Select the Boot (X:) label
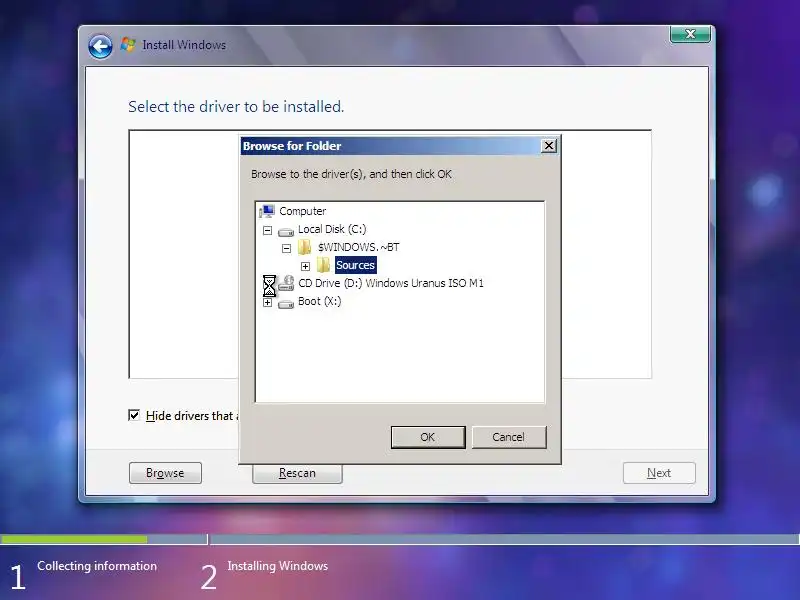The width and height of the screenshot is (800, 600). 319,301
